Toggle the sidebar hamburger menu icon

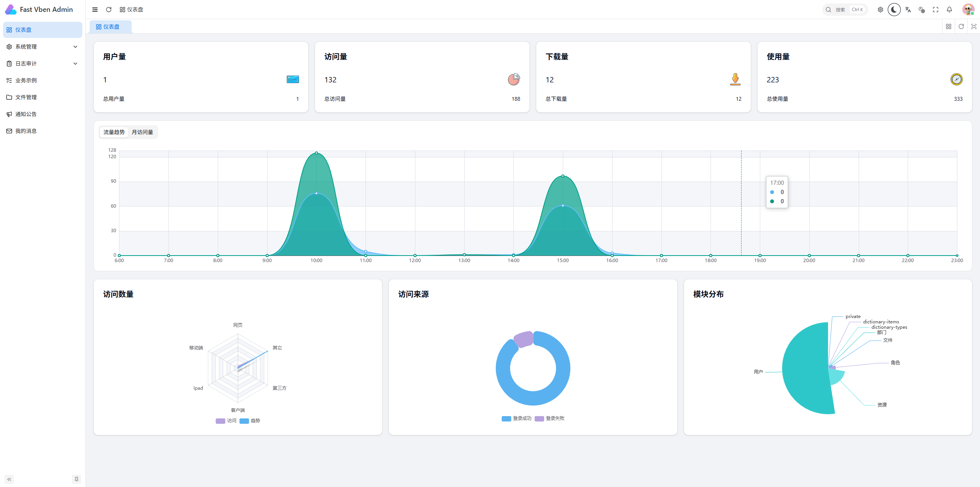click(95, 10)
